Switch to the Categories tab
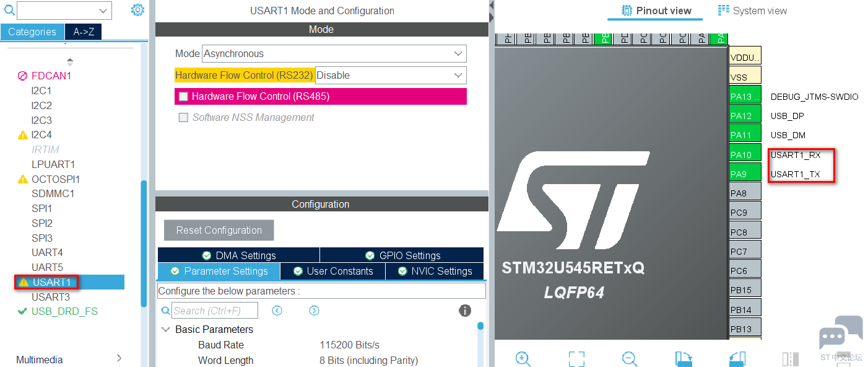Image resolution: width=868 pixels, height=367 pixels. tap(32, 32)
